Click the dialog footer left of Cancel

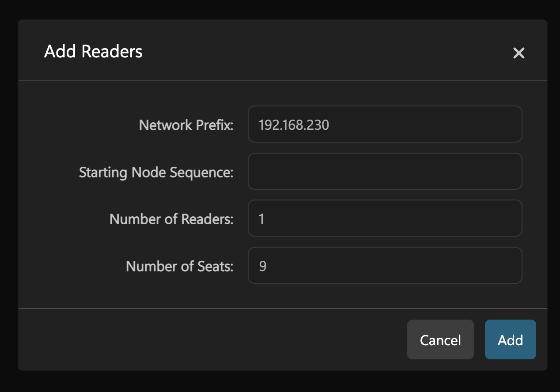click(212, 339)
